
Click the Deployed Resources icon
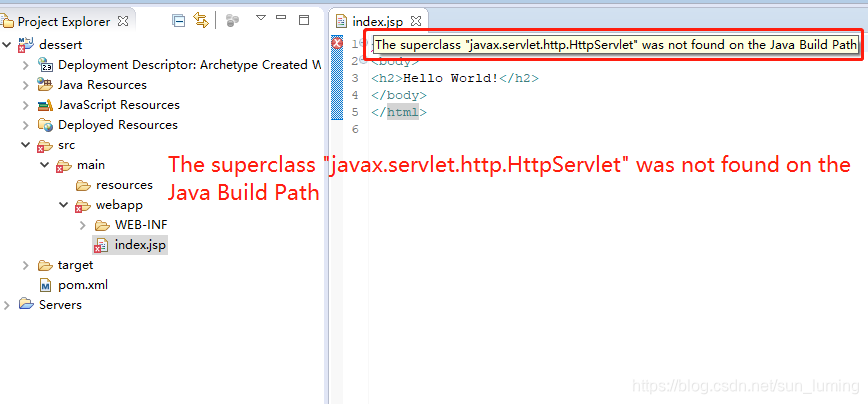click(x=45, y=125)
